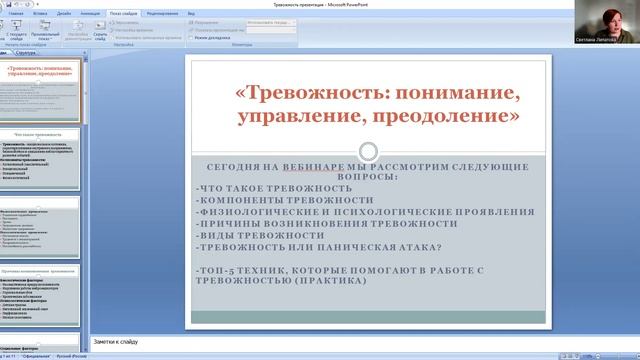Open the Дизайн ribbon tab

pos(64,13)
